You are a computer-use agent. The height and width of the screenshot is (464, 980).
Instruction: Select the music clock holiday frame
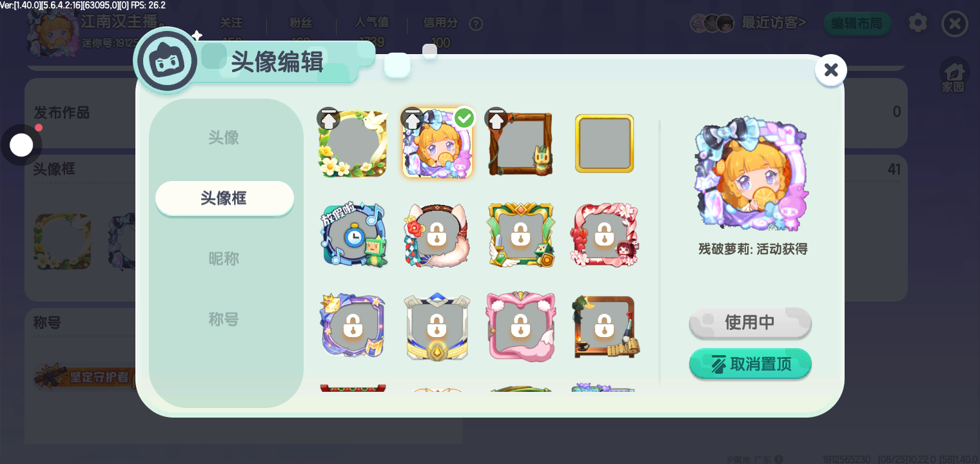tap(353, 235)
